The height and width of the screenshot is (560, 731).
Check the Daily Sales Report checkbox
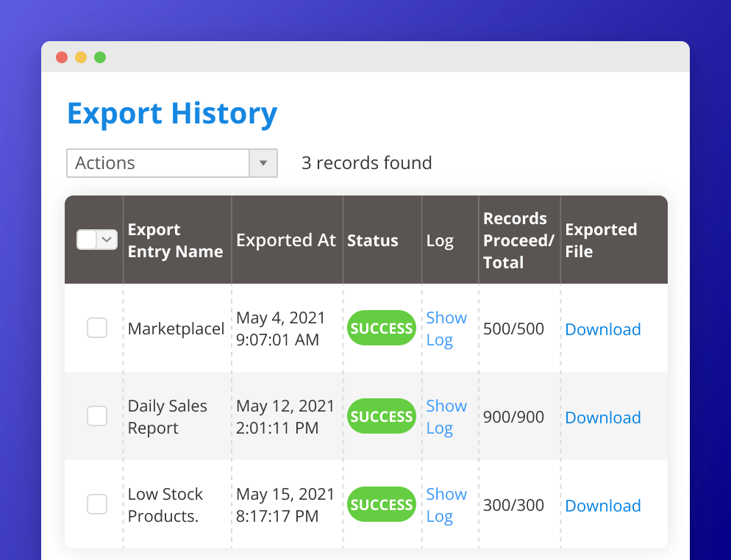tap(96, 416)
